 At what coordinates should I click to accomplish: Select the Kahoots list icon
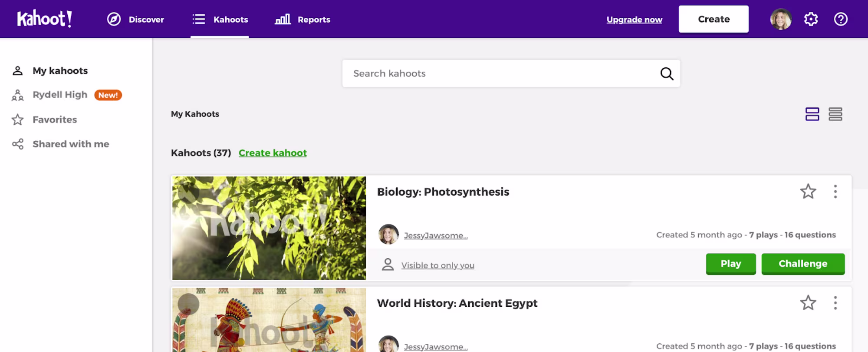point(199,19)
